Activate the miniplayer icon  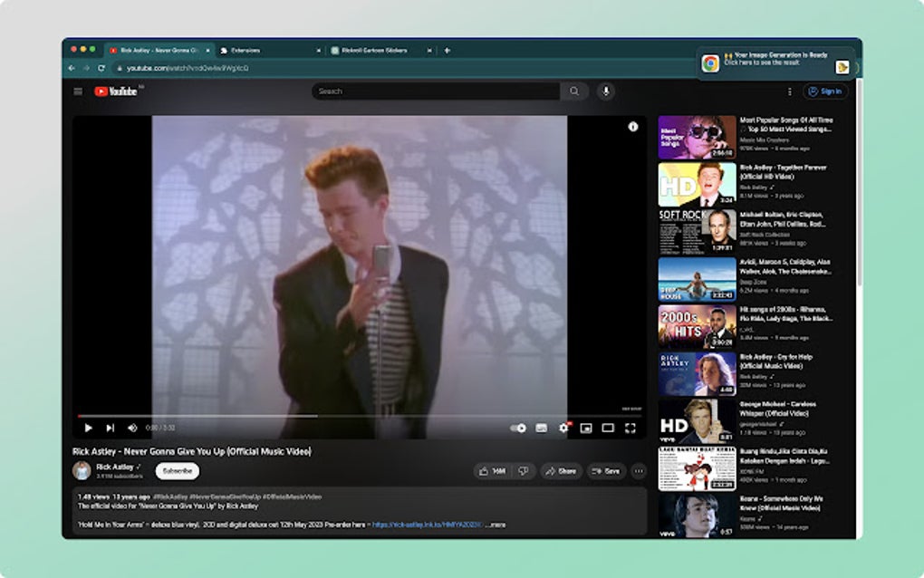click(x=586, y=428)
